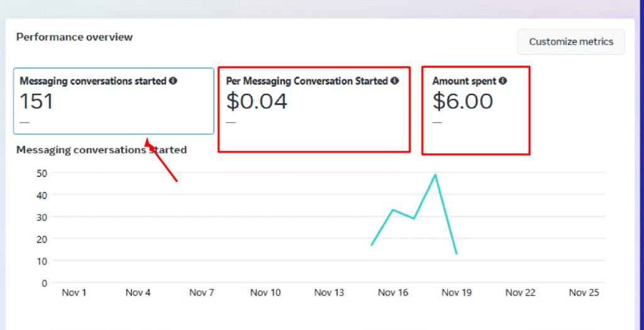Click the final low point of chart line
The image size is (644, 330).
coord(456,254)
